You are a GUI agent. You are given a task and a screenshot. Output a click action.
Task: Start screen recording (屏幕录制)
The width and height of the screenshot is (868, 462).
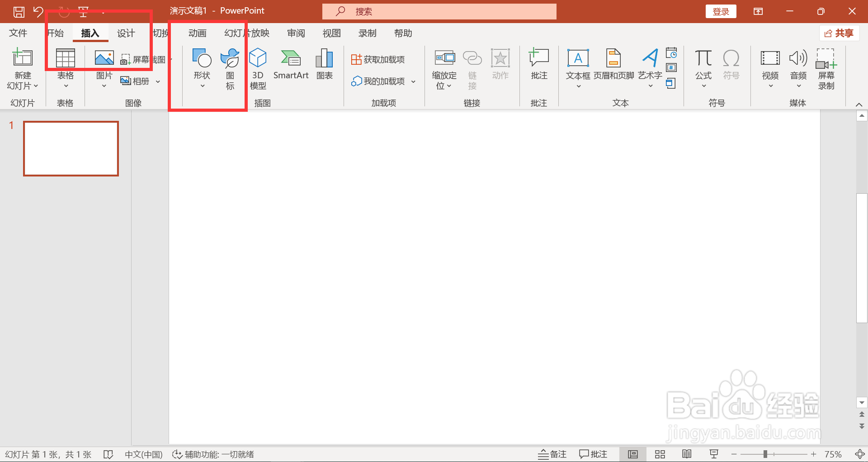(x=826, y=69)
